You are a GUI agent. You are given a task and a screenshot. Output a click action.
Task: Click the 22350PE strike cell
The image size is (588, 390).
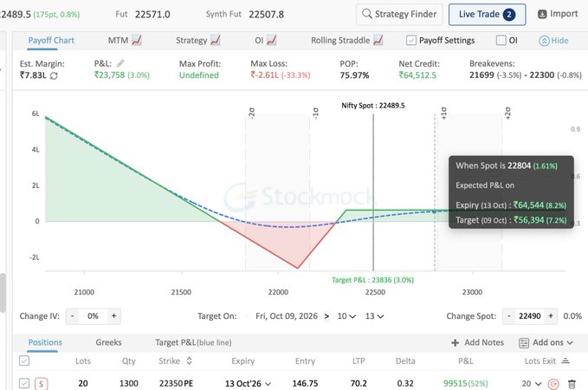(x=176, y=383)
